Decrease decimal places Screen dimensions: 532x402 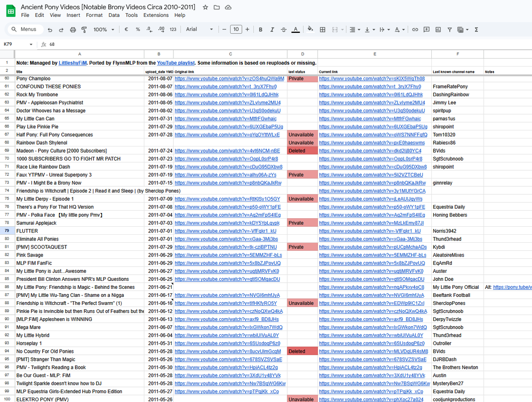[x=149, y=29]
